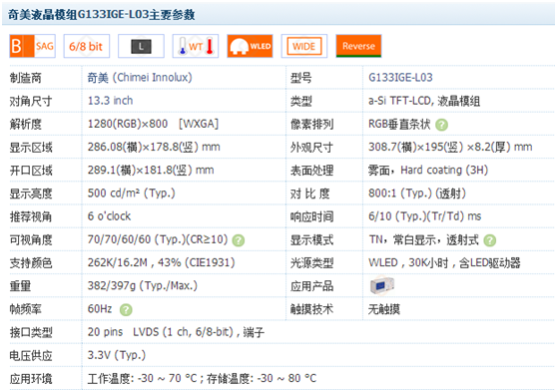Open manufacturer link 奇美 (Chimei Innolux)
The image size is (557, 392).
(140, 78)
